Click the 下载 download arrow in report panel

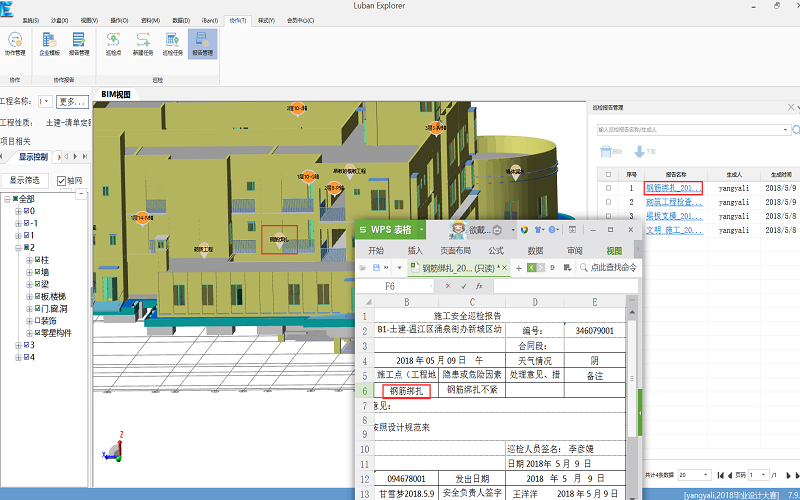point(639,152)
